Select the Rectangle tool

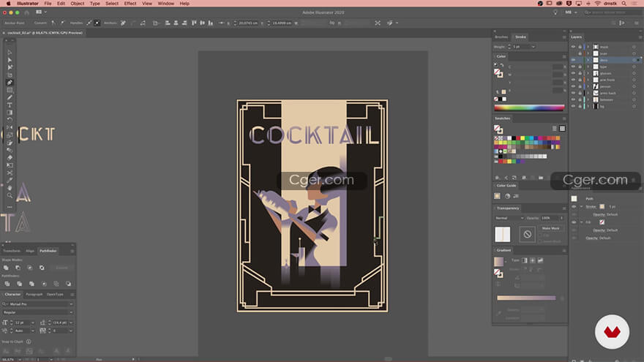coord(10,90)
